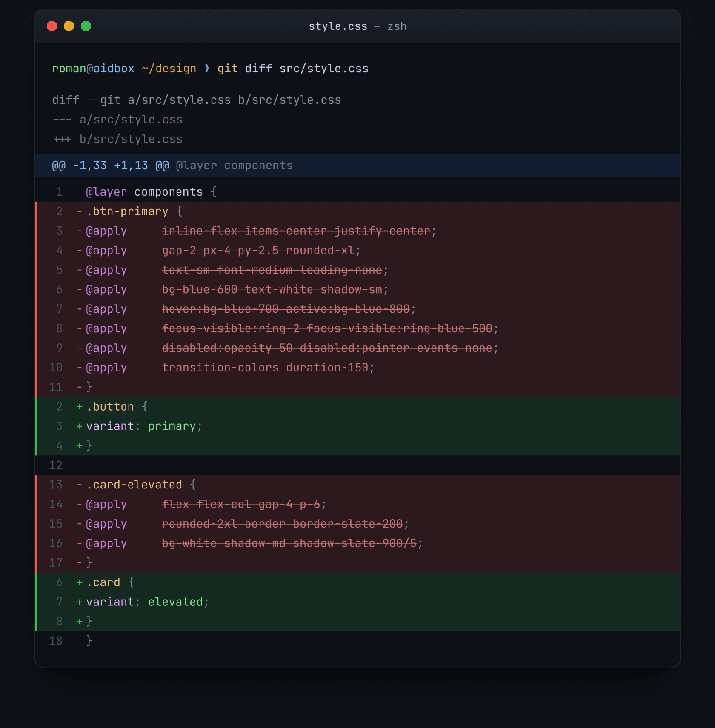Click the line 'diff --git a/src/style.css b/src/style.css'
Image resolution: width=715 pixels, height=728 pixels.
(x=196, y=100)
